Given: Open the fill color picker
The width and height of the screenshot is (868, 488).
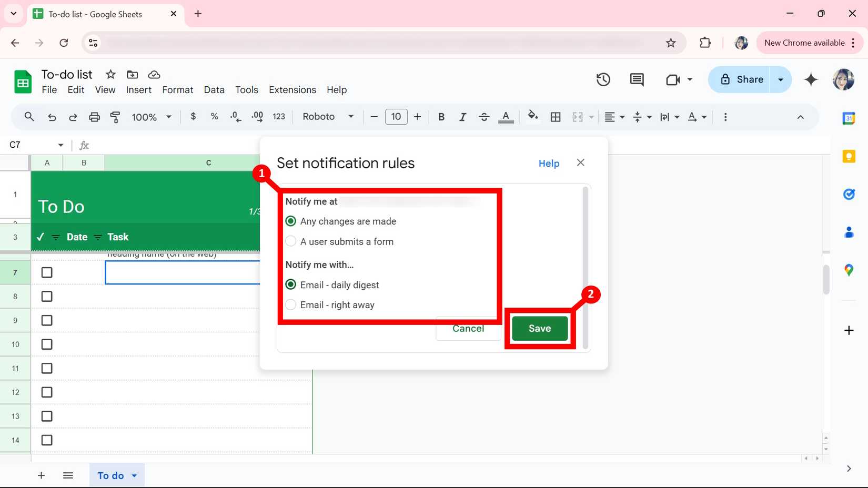Looking at the screenshot, I should 532,116.
